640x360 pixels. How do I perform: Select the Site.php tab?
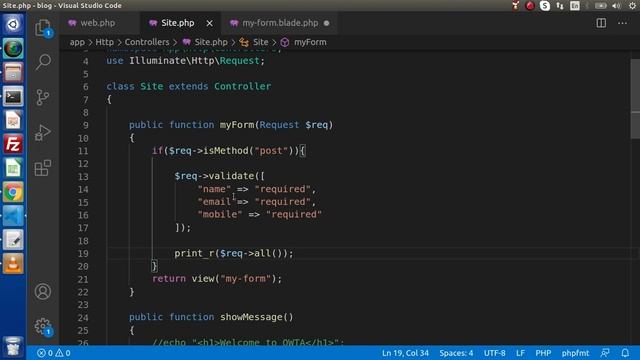(x=178, y=23)
